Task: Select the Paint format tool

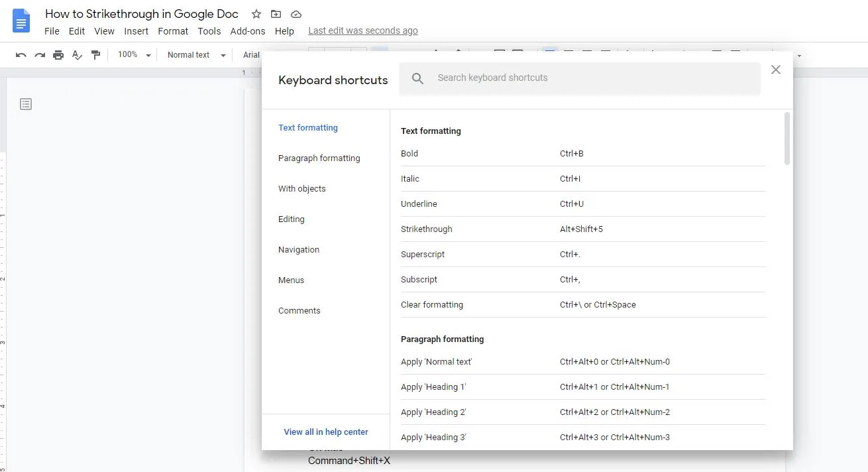Action: pyautogui.click(x=95, y=55)
